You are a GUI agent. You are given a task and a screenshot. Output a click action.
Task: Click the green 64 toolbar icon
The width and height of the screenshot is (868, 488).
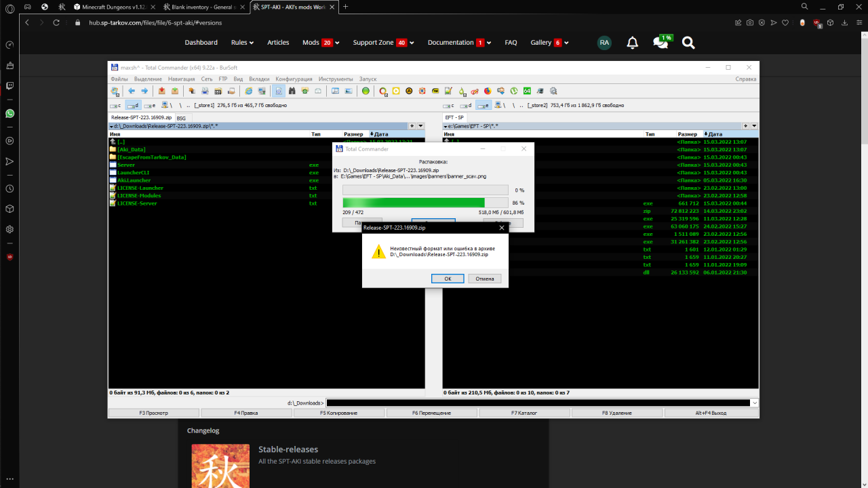click(x=527, y=91)
